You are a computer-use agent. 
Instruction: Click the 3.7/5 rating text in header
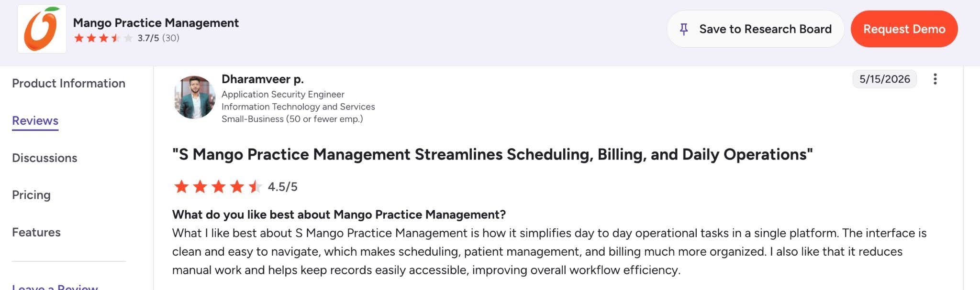(148, 38)
